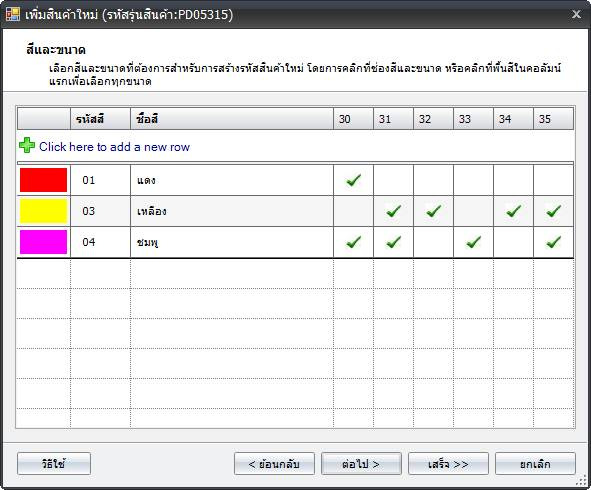The width and height of the screenshot is (591, 490).
Task: Click color code cell 04
Action: pyautogui.click(x=100, y=242)
